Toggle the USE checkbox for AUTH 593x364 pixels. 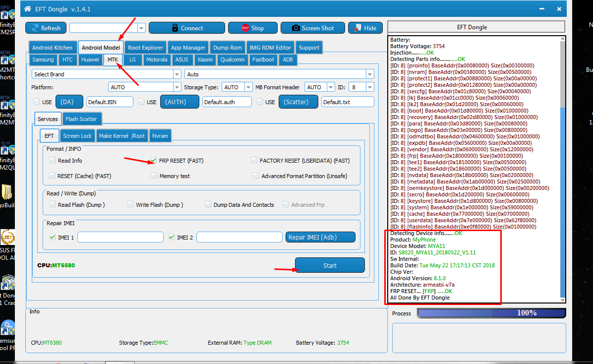[141, 102]
